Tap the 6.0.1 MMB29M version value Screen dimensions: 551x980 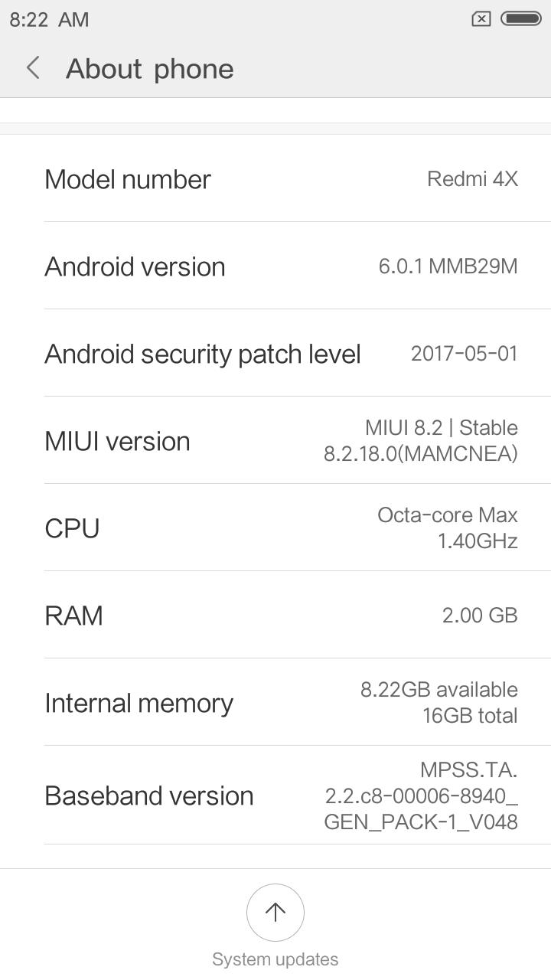pos(448,266)
